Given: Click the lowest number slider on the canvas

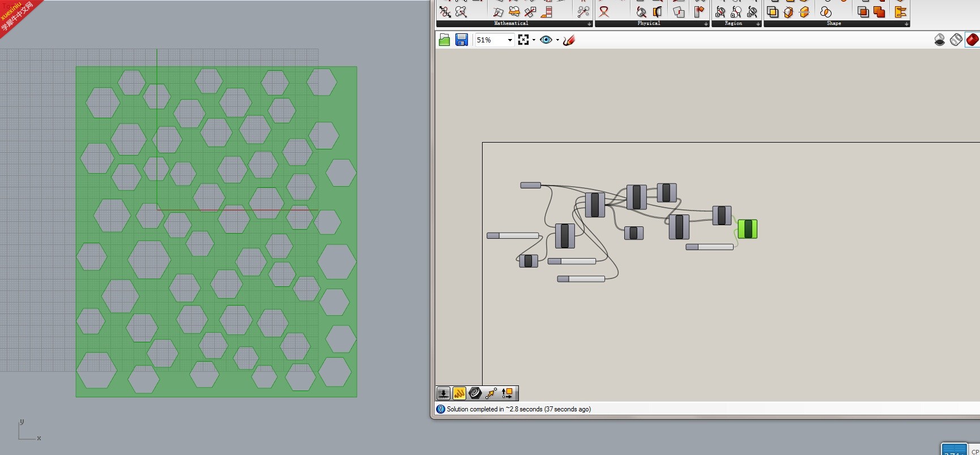Looking at the screenshot, I should pyautogui.click(x=581, y=278).
